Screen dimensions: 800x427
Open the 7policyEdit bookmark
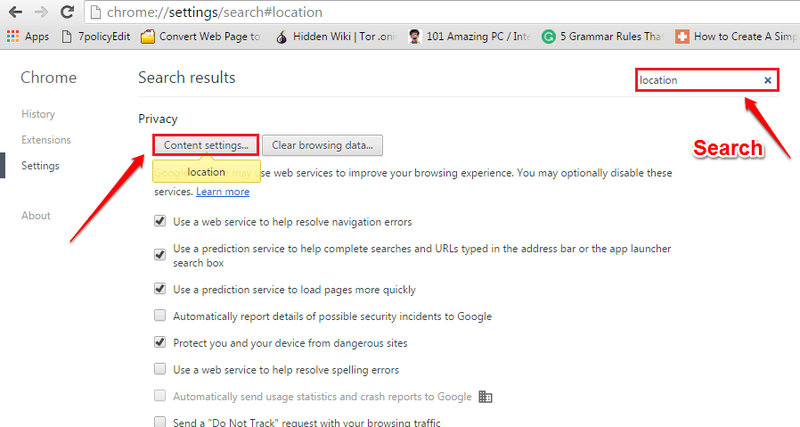[95, 36]
